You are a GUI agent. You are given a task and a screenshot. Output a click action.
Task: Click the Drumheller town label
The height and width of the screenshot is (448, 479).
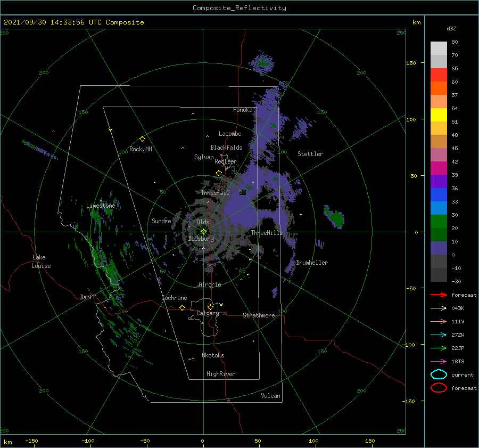point(311,263)
